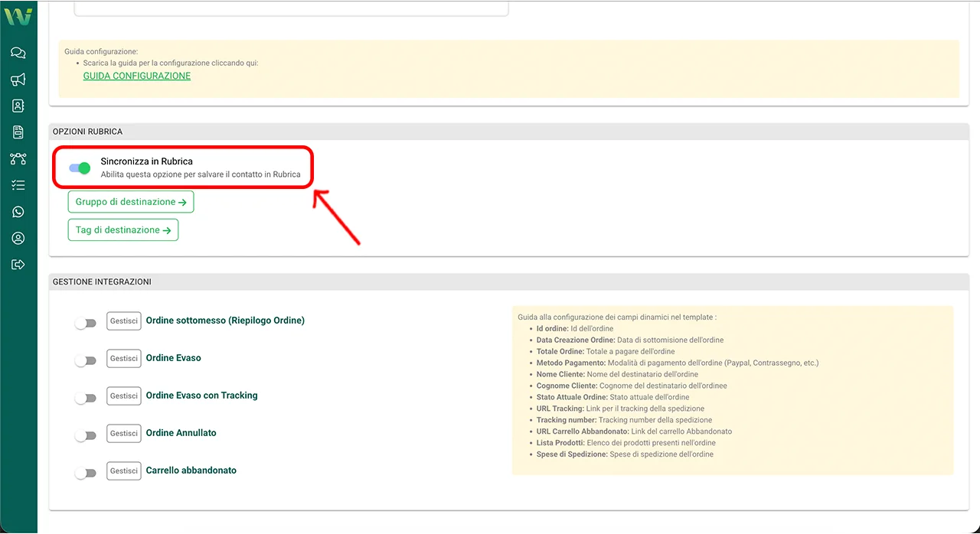Viewport: 980px width, 534px height.
Task: Enable the Ordine Evaso con Tracking toggle
Action: [86, 399]
